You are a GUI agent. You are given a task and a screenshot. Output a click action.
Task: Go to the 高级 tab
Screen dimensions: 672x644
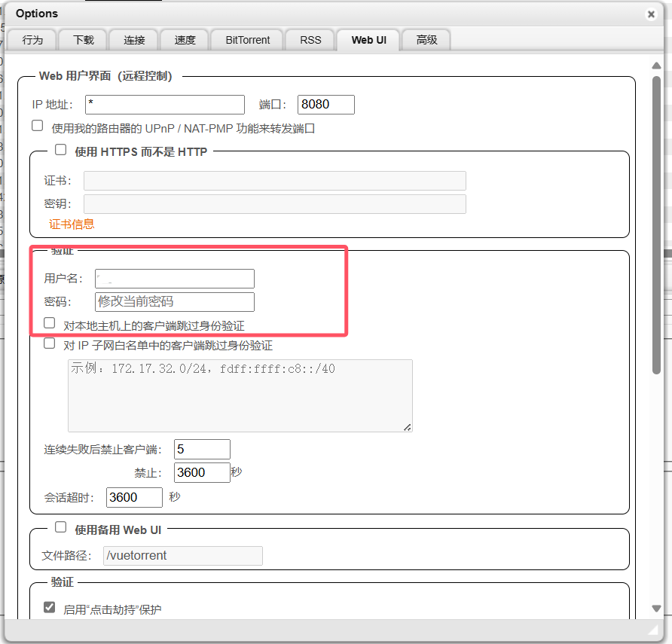(426, 40)
